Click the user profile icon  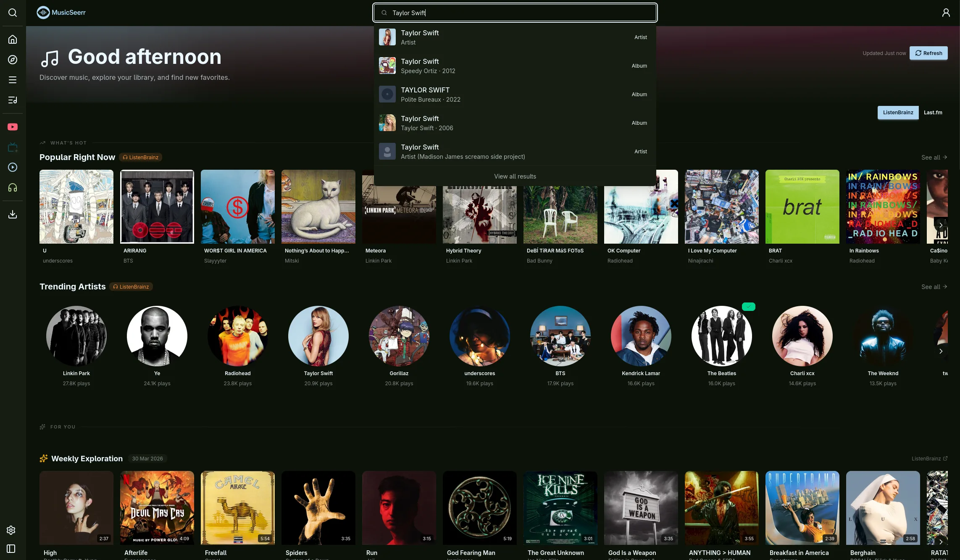tap(946, 13)
